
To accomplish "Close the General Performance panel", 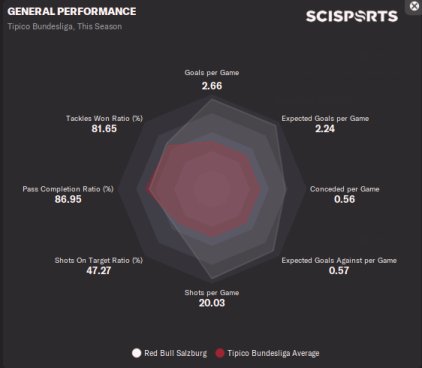I will click(414, 6).
